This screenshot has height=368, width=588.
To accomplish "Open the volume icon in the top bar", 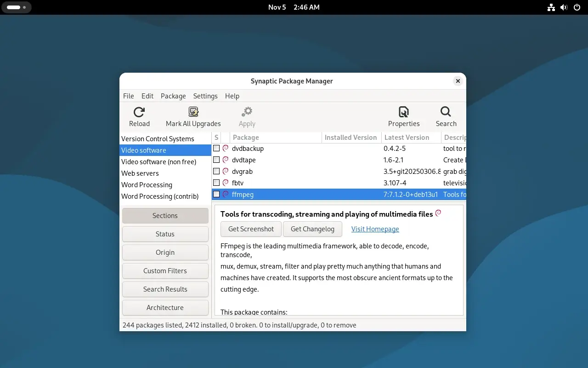I will click(x=564, y=7).
